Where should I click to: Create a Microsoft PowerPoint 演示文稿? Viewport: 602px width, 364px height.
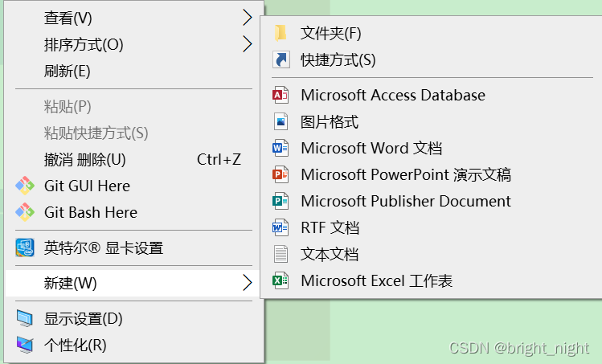click(x=432, y=174)
